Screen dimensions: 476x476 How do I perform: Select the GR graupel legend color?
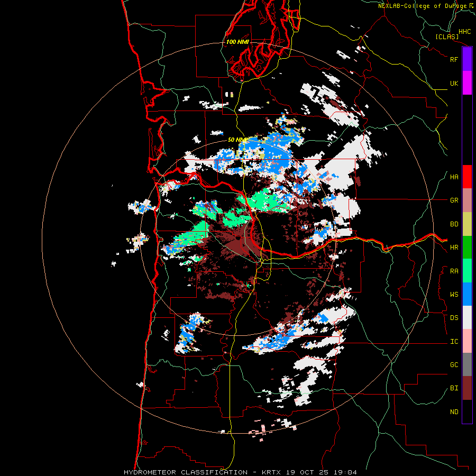(x=467, y=200)
